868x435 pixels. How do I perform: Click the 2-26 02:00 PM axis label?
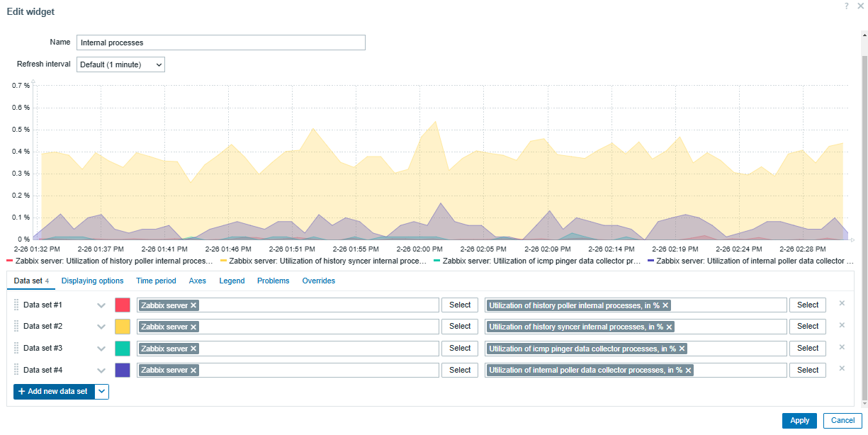(419, 249)
